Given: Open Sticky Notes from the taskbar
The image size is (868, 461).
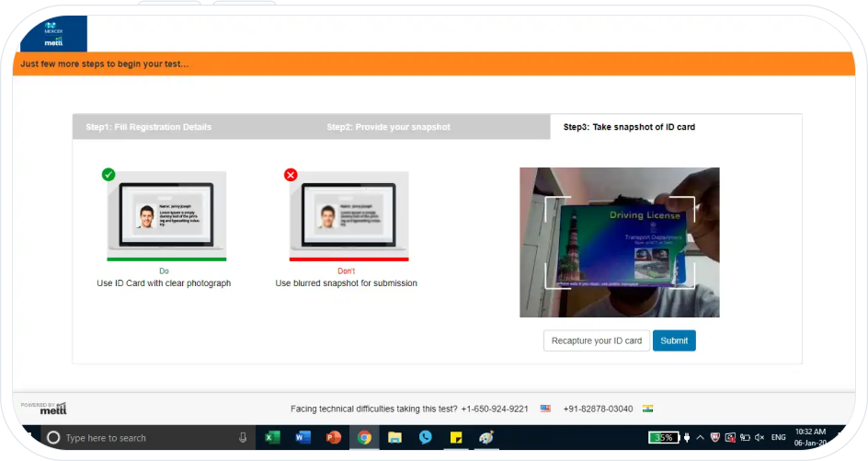Looking at the screenshot, I should (455, 438).
